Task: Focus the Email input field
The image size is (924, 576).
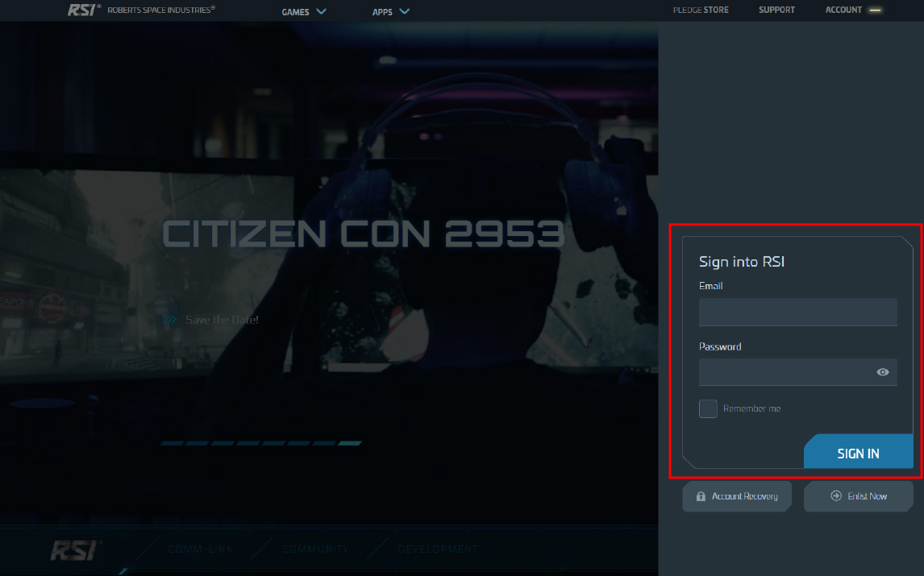Action: click(x=797, y=312)
